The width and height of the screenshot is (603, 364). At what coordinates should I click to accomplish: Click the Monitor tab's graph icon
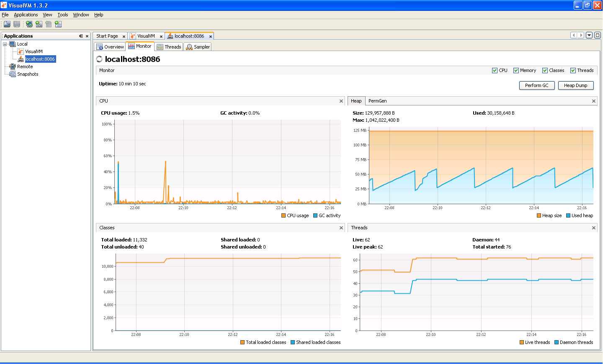click(x=131, y=46)
